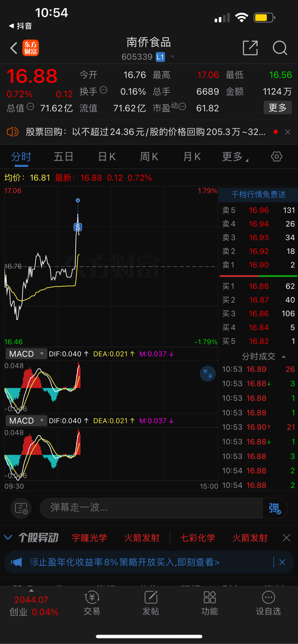Tap the Wi-Fi status icon
This screenshot has height=644, width=298.
tap(242, 17)
